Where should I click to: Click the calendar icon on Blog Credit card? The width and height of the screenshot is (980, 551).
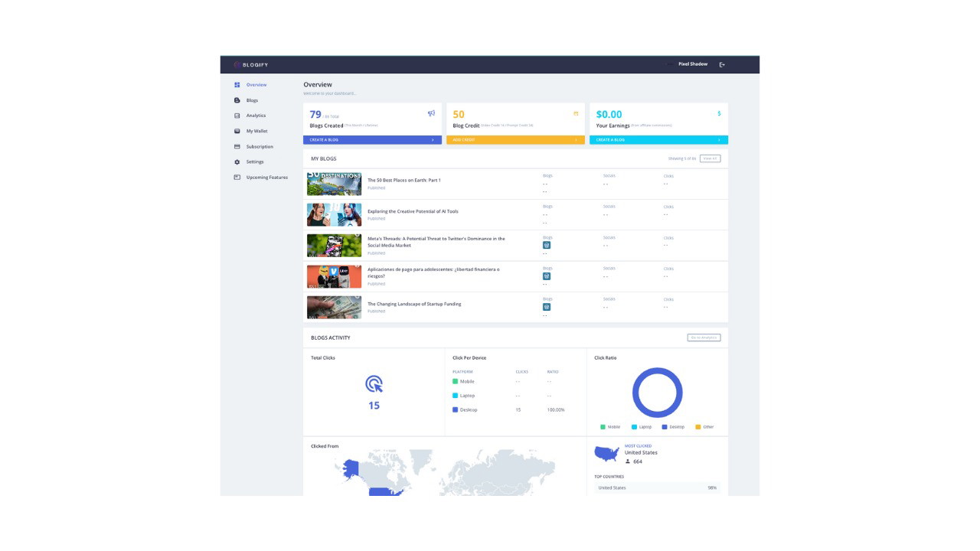(x=576, y=112)
